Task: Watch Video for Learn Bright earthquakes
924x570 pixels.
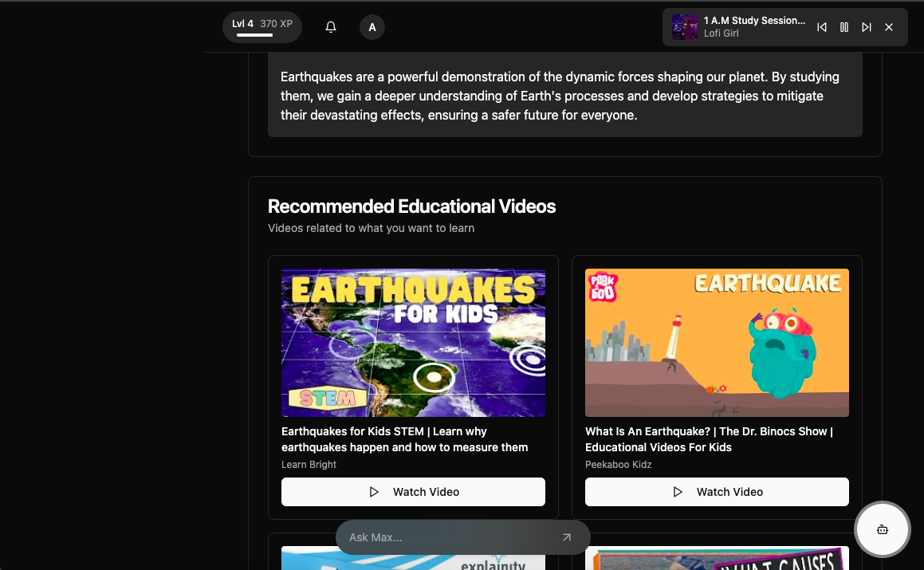Action: (413, 492)
